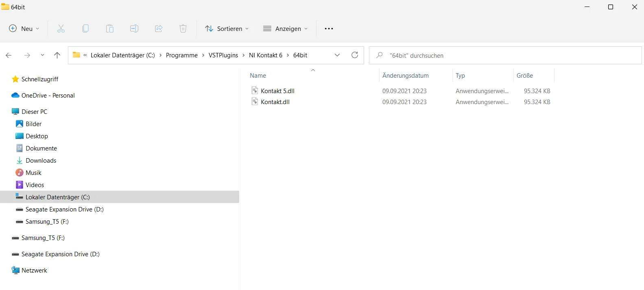Select Seagate Expansion Drive (D:) under Dieser PC
The height and width of the screenshot is (290, 644).
(x=65, y=209)
